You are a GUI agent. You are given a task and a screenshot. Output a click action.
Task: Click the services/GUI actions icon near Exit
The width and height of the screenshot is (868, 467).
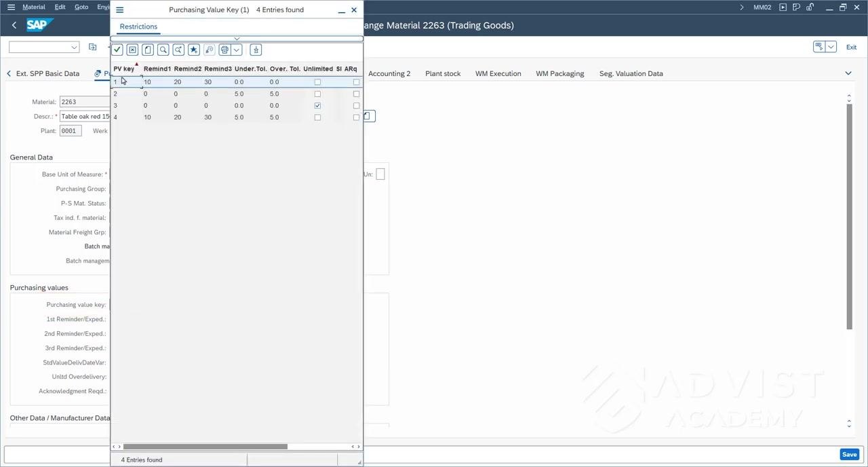click(x=819, y=46)
